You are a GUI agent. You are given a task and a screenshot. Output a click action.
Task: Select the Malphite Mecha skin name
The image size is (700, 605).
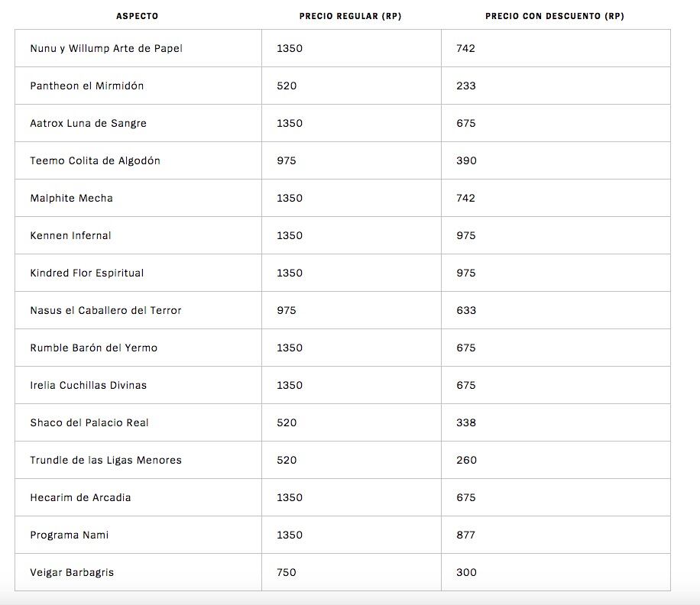(72, 198)
